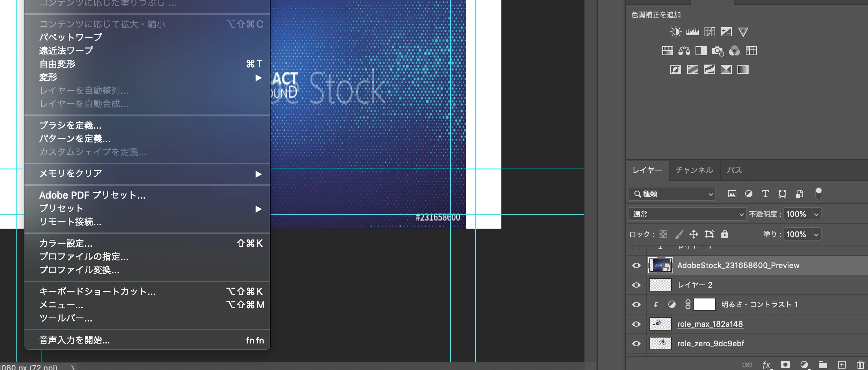Click the 塗り 100% value field

point(797,234)
